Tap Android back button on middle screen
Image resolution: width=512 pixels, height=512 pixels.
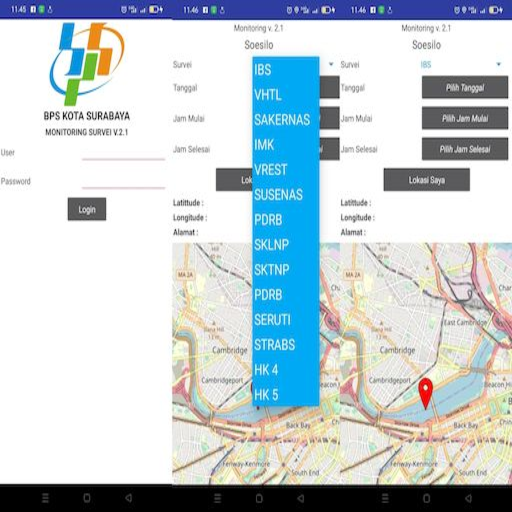[301, 498]
